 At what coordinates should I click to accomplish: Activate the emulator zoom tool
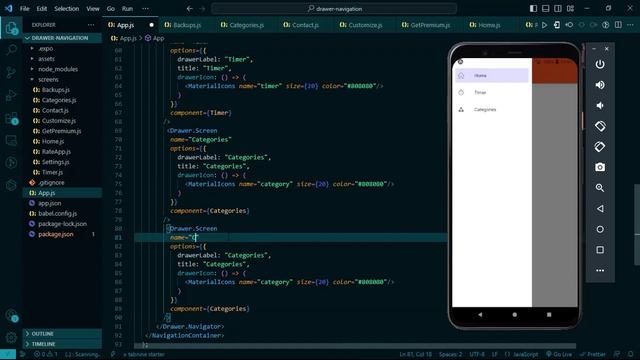pos(600,188)
